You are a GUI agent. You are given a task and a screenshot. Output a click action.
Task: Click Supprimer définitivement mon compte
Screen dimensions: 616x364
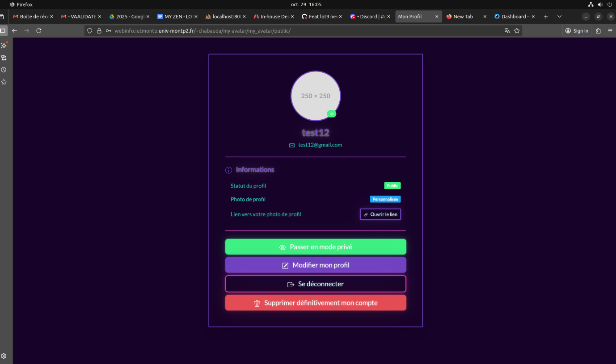(316, 302)
